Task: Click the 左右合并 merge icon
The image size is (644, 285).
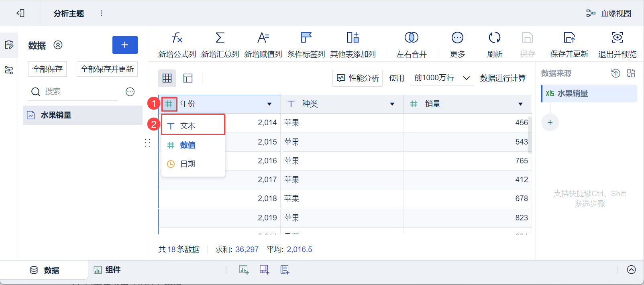Action: point(411,38)
